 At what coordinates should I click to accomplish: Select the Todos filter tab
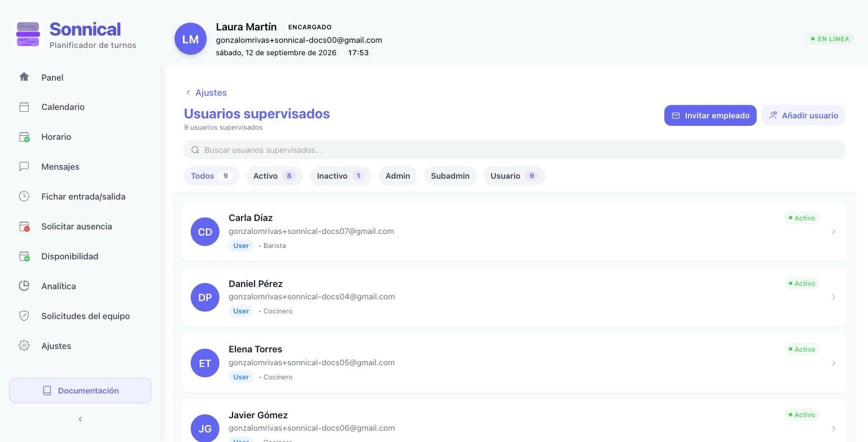[x=212, y=176]
